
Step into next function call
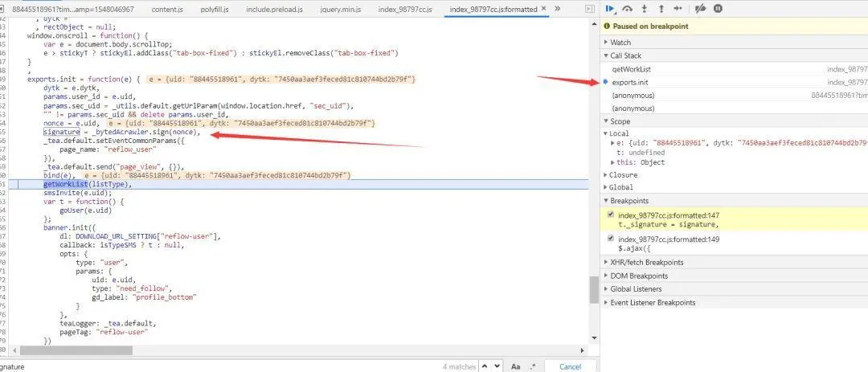pyautogui.click(x=644, y=9)
